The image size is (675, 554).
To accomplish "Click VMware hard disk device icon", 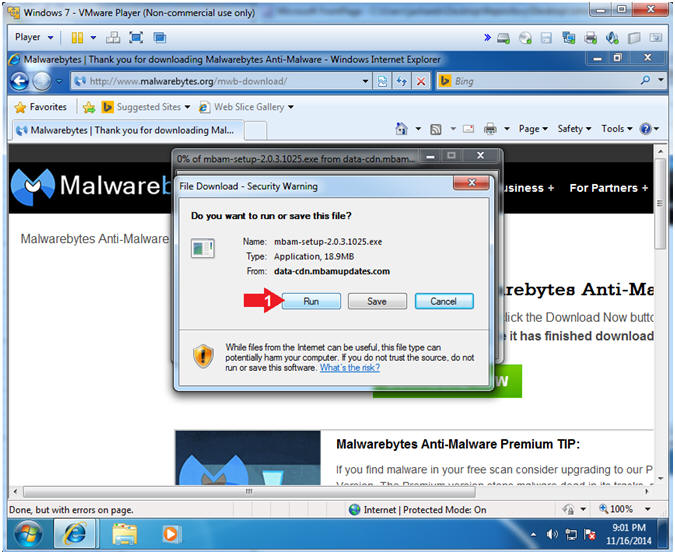I will pyautogui.click(x=503, y=38).
